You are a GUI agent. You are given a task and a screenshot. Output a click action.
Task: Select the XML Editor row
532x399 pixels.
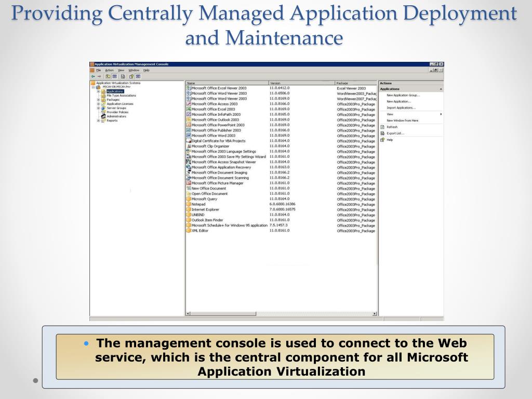coord(281,231)
